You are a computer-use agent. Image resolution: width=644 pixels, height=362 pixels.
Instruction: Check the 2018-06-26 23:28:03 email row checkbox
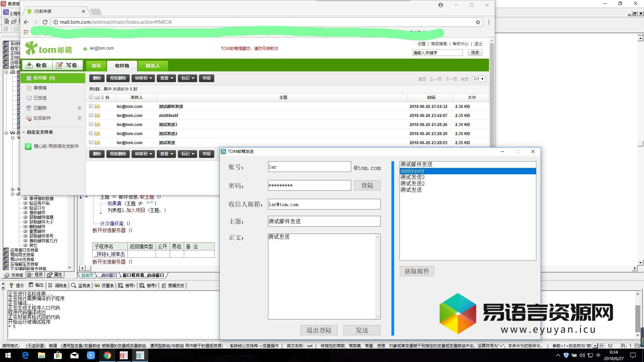(x=91, y=142)
